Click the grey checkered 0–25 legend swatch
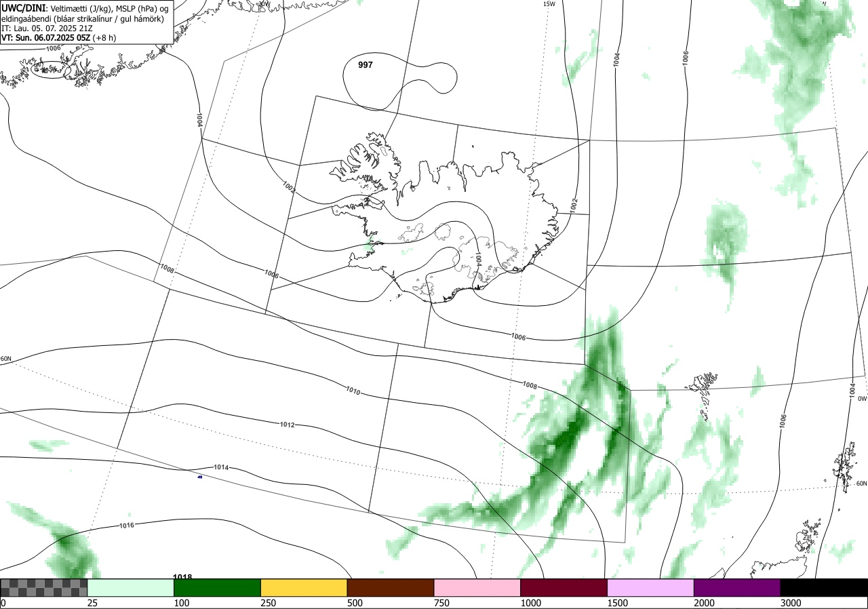The width and height of the screenshot is (868, 609). [44, 587]
